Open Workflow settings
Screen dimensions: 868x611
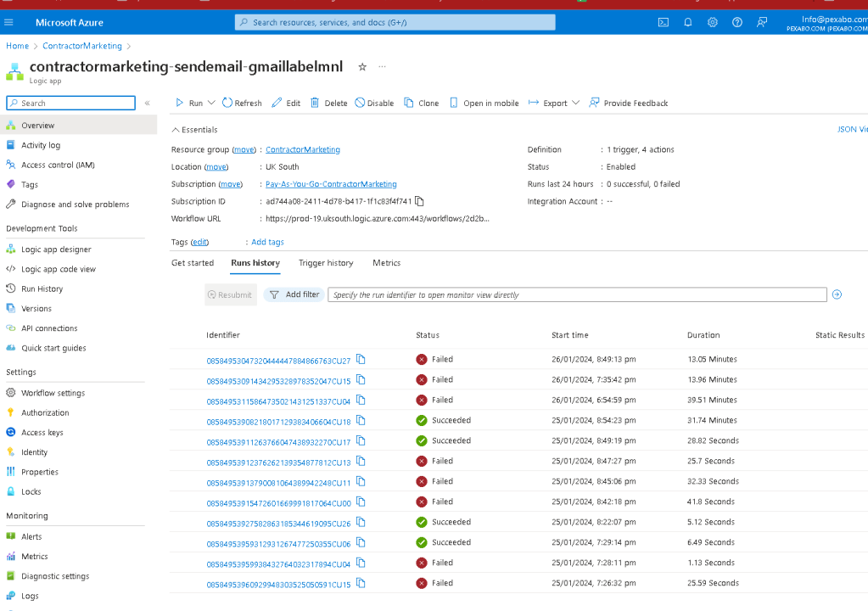[53, 393]
